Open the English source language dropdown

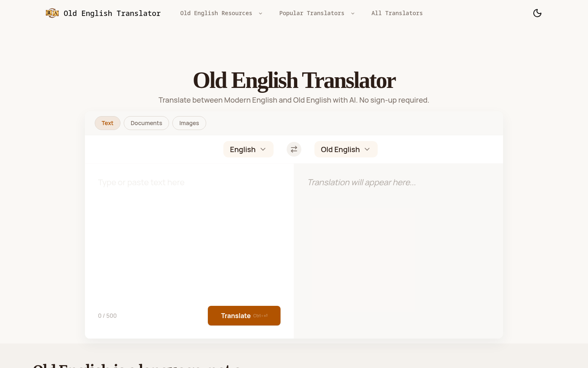tap(248, 149)
